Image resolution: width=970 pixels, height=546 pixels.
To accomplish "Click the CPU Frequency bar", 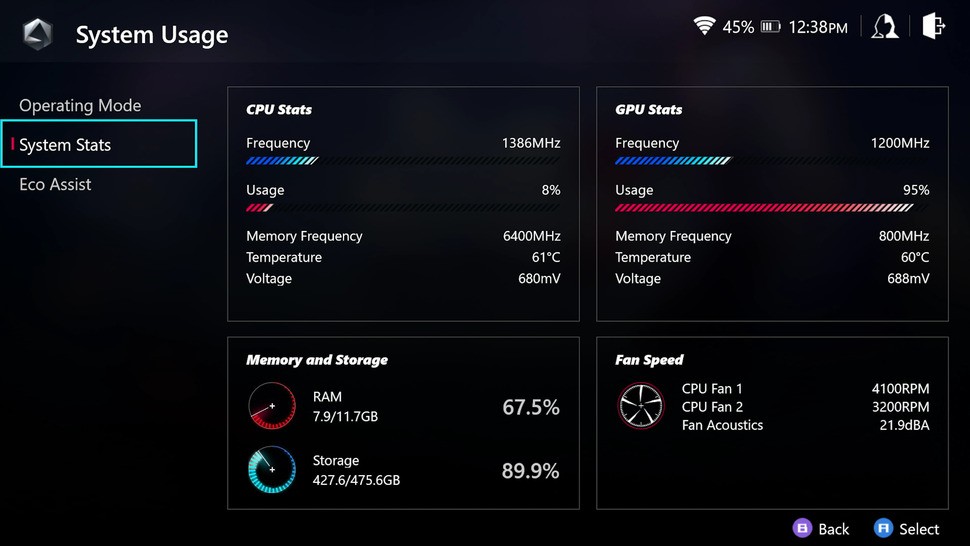I will pos(402,160).
